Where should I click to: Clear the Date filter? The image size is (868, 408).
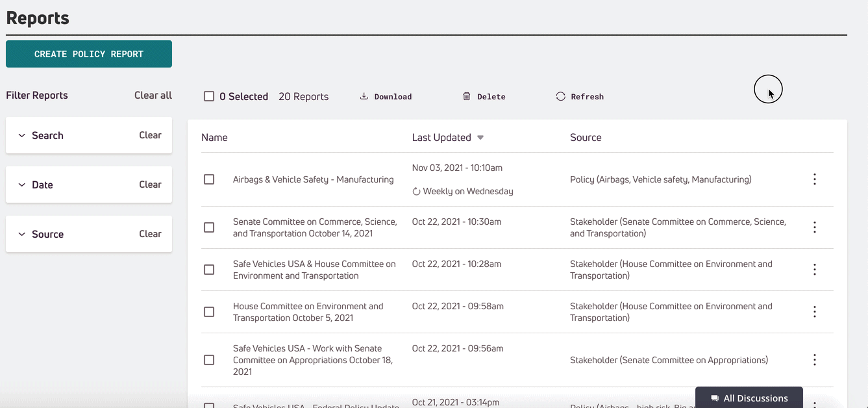point(150,185)
